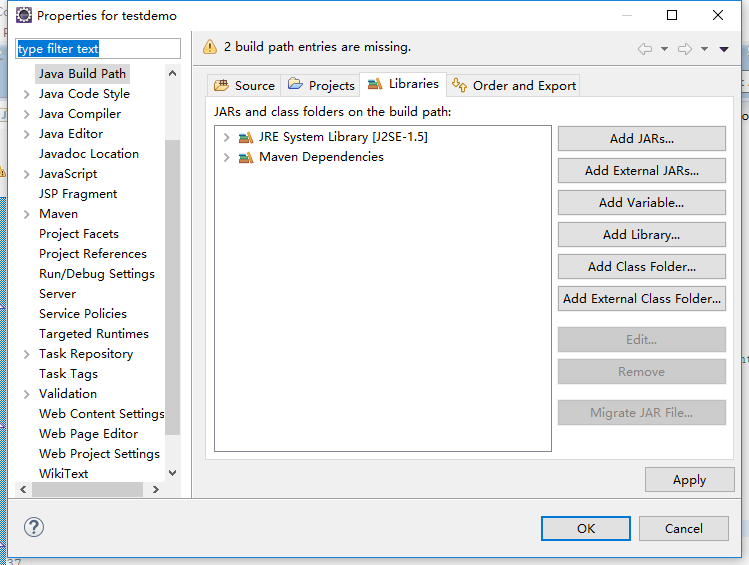Click the build path warning icon
The height and width of the screenshot is (565, 749).
point(210,47)
